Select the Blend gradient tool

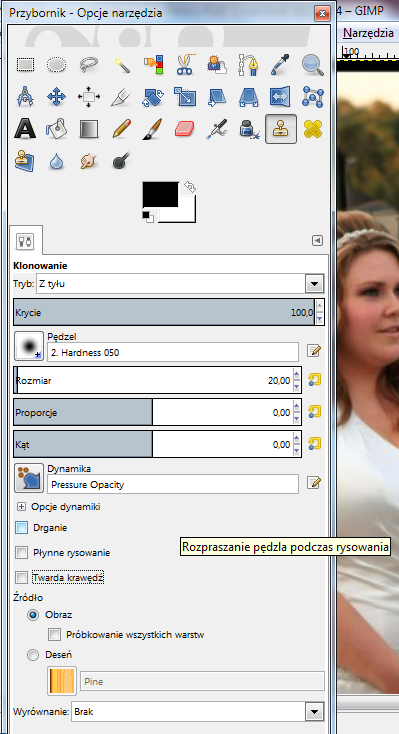(x=88, y=129)
